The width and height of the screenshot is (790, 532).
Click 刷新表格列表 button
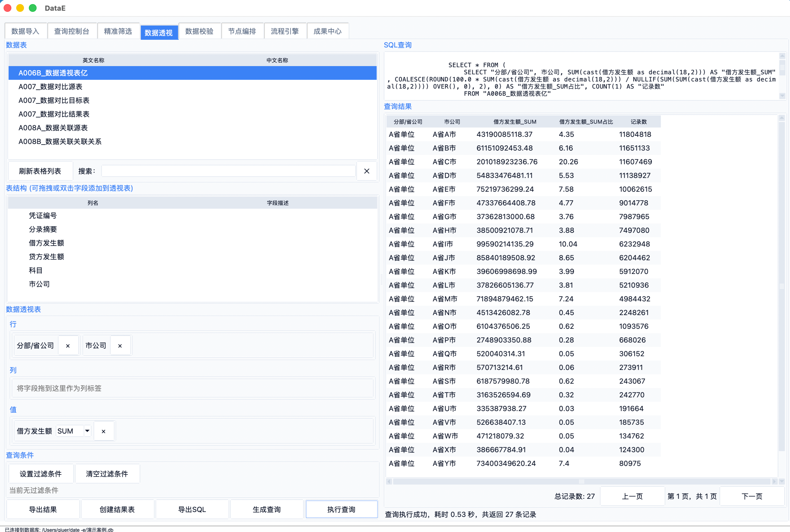point(40,171)
